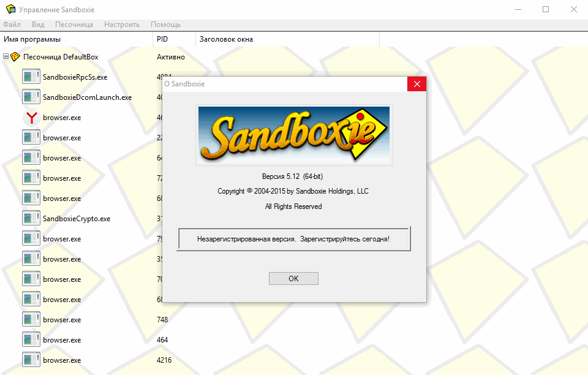The image size is (588, 375).
Task: Collapse the DefaultBox sandbox tree
Action: pos(6,56)
